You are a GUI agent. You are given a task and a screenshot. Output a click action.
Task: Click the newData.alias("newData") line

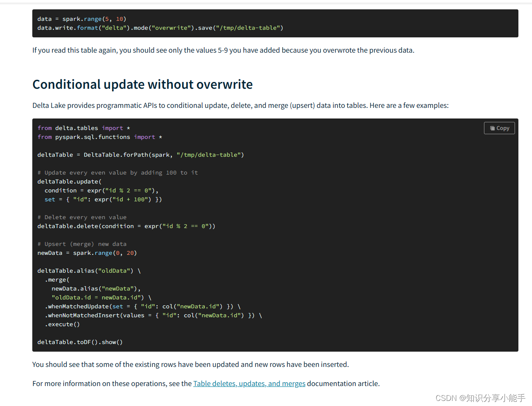point(96,288)
